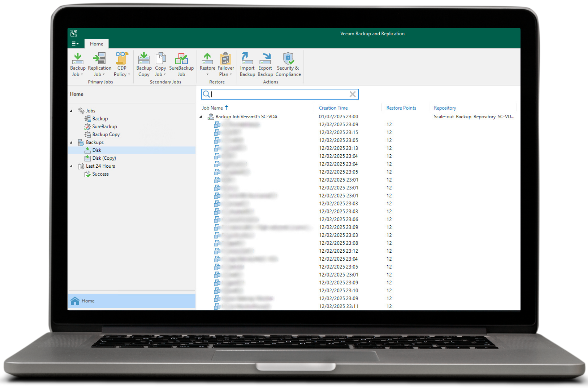Click VM icon in the 23:06 row
The image size is (588, 392).
coord(217,220)
